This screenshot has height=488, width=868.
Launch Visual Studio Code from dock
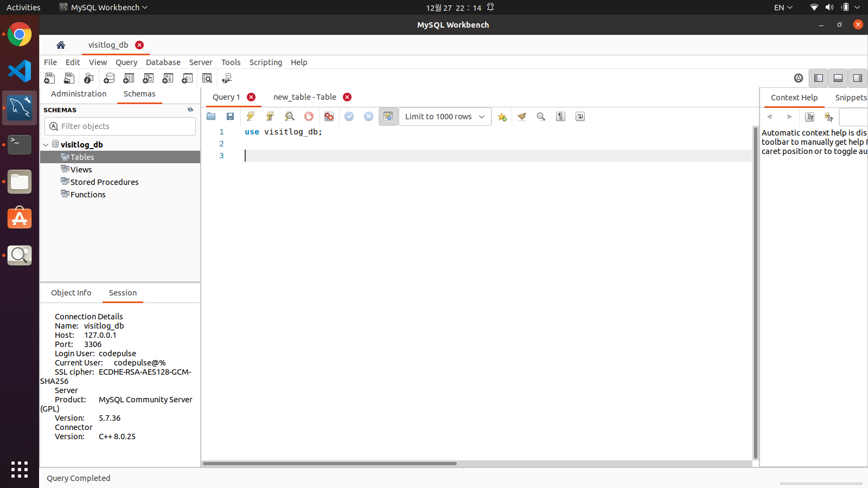point(20,71)
